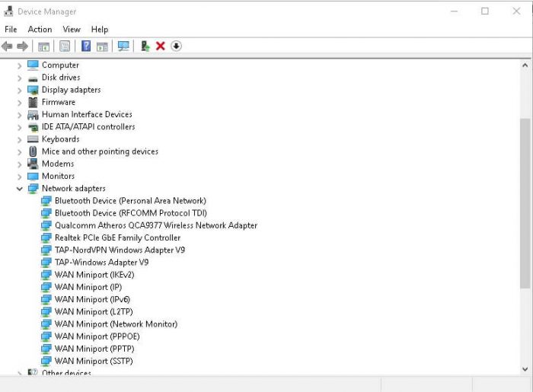Image resolution: width=533 pixels, height=392 pixels.
Task: Click the Disk drives category icon
Action: coord(33,79)
